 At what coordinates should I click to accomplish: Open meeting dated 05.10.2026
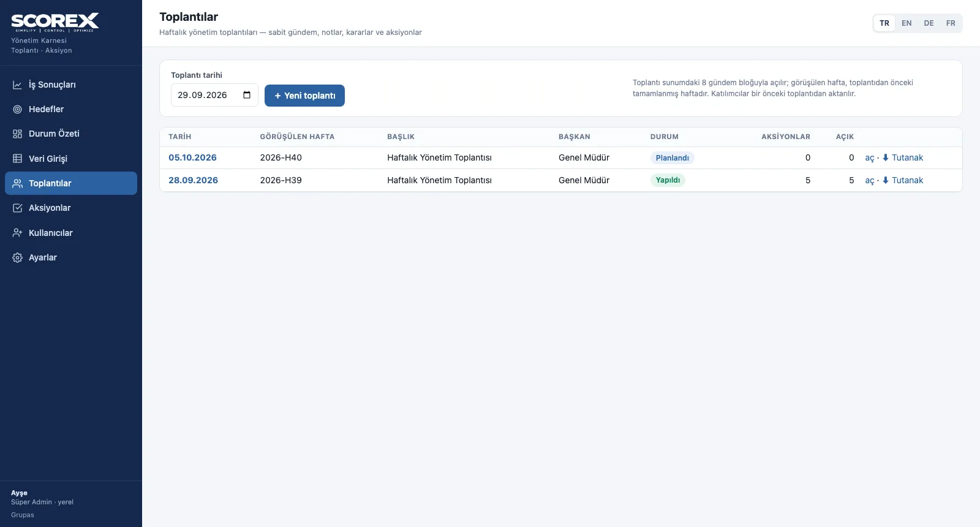[x=192, y=157]
